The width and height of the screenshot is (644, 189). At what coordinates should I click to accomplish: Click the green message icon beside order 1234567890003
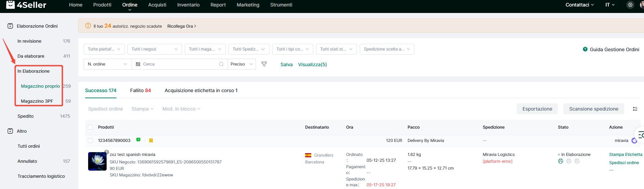(138, 140)
